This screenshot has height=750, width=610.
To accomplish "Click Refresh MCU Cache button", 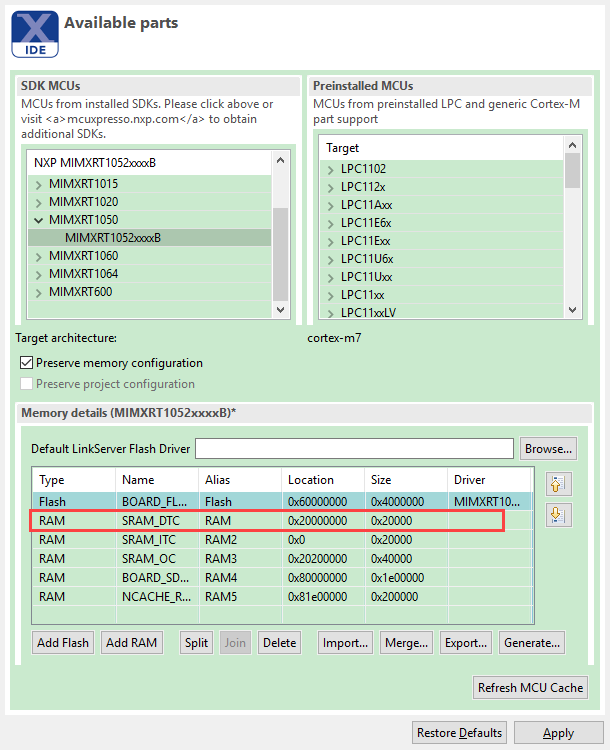I will [x=530, y=687].
